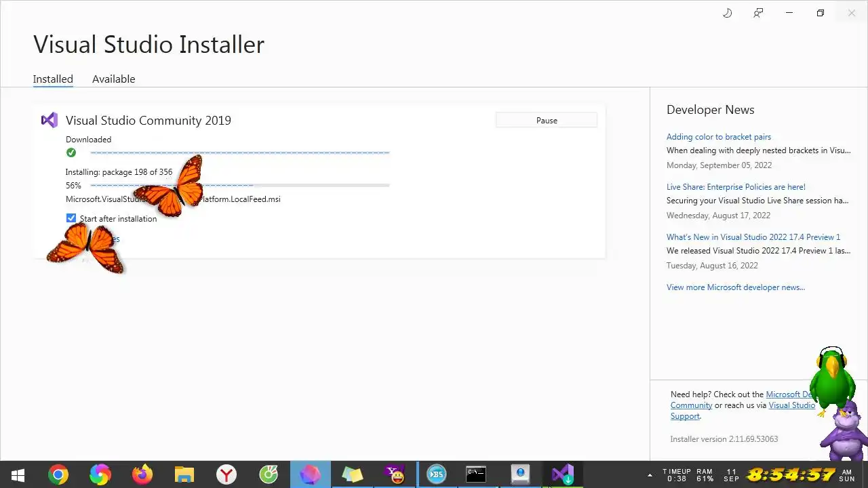Image resolution: width=868 pixels, height=488 pixels.
Task: Open Visual Studio 2022 17.4 Preview 1 news
Action: (x=753, y=237)
